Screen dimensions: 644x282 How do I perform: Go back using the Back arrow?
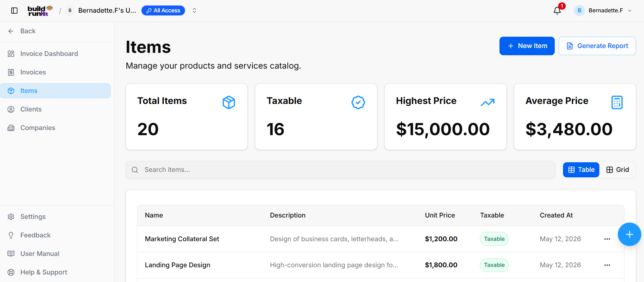click(11, 31)
